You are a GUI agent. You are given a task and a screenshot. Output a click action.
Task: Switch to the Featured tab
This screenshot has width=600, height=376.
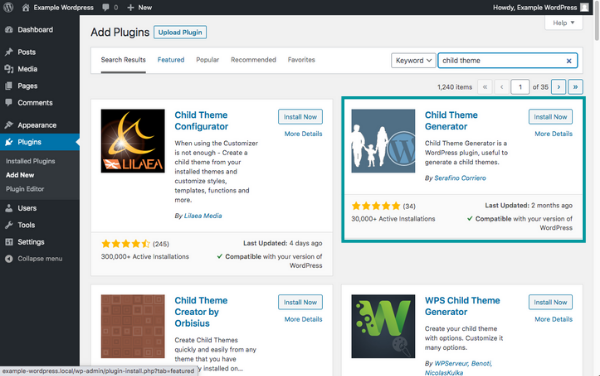coord(171,60)
